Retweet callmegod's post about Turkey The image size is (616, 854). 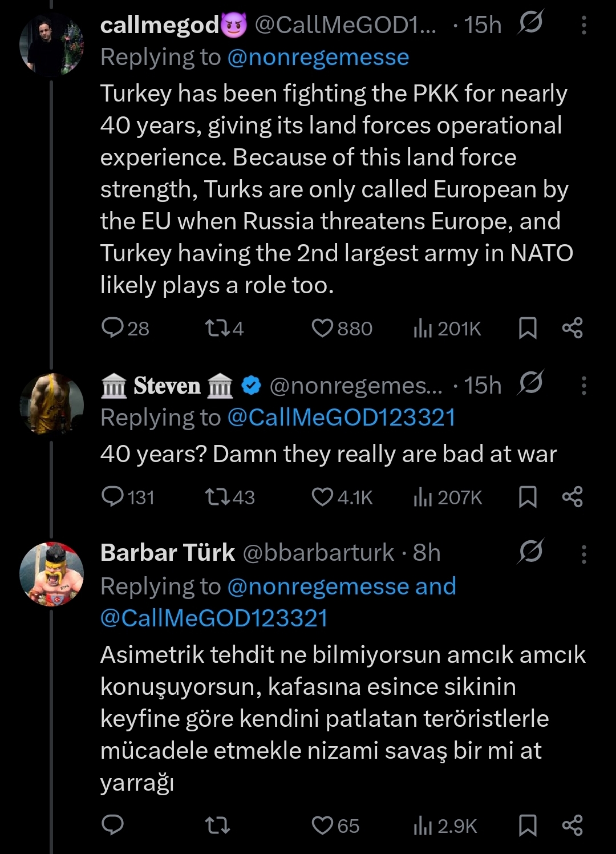(x=217, y=328)
